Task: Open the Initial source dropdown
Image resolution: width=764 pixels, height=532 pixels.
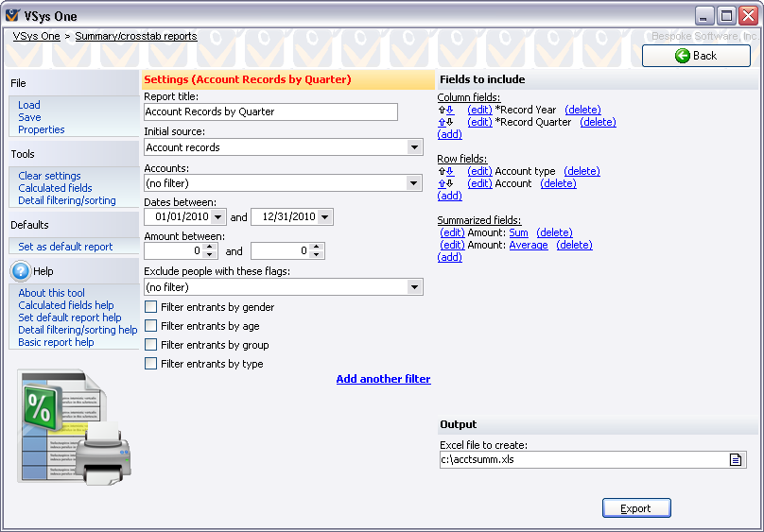Action: pos(414,147)
